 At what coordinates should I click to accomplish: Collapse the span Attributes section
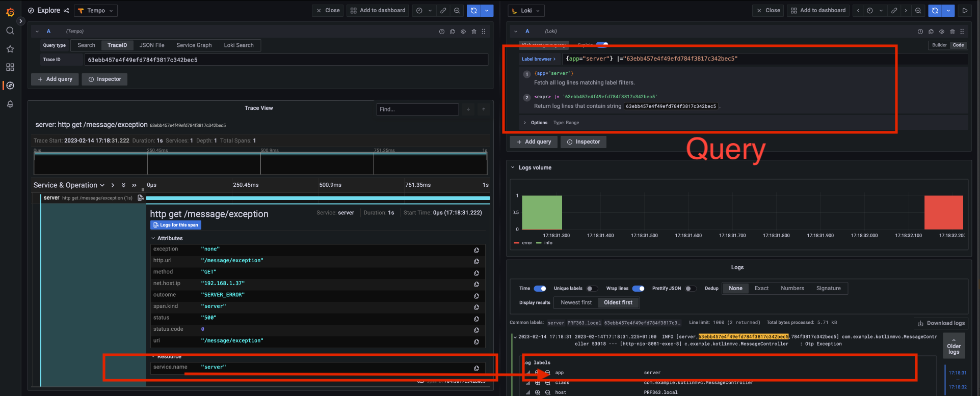coord(167,238)
